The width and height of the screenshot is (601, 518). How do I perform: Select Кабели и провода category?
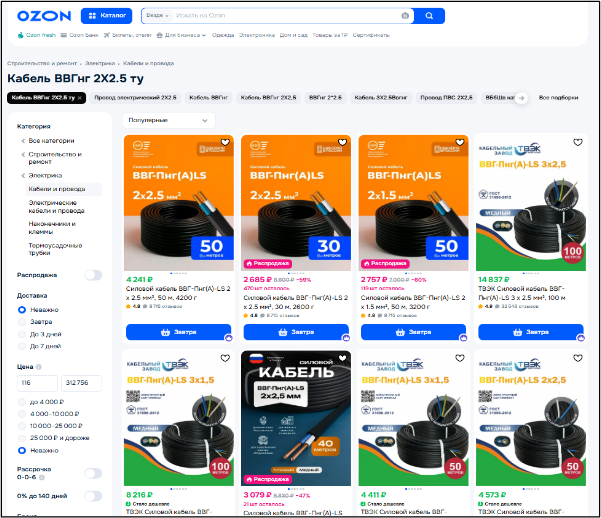pyautogui.click(x=64, y=189)
